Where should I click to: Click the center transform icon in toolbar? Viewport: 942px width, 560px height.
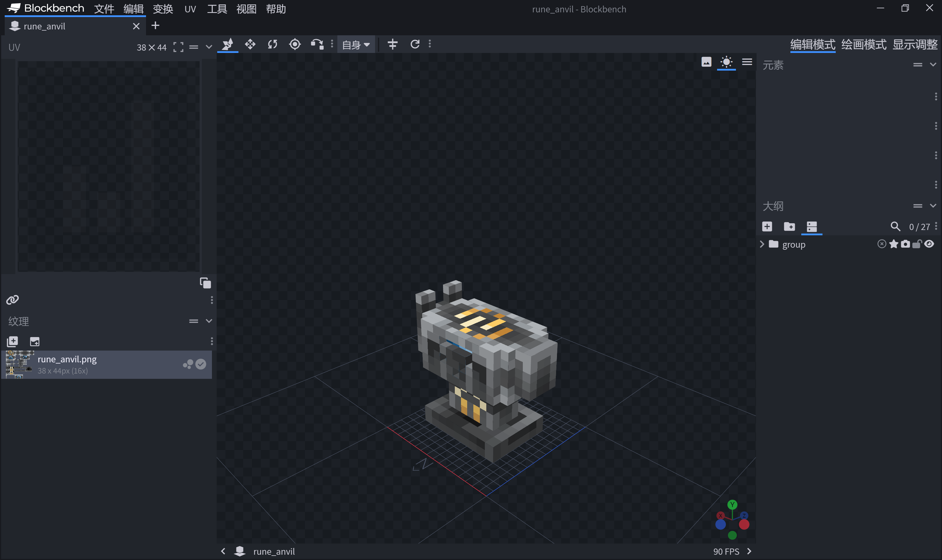tap(392, 44)
